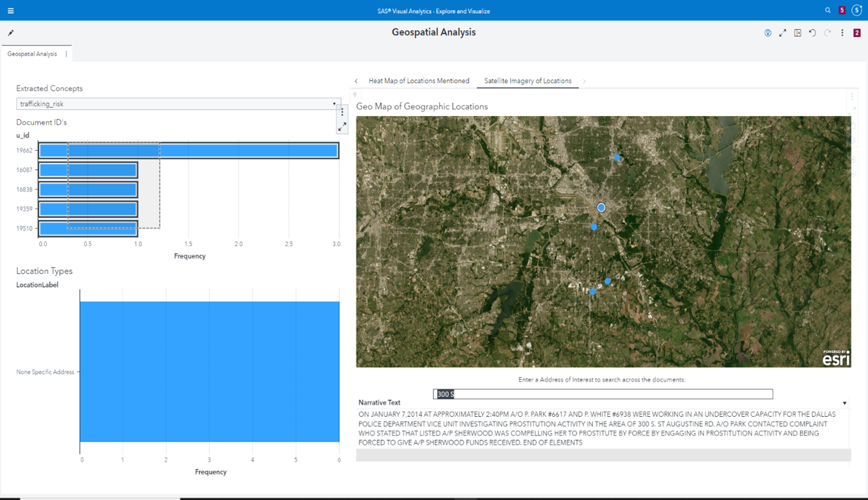The width and height of the screenshot is (868, 500).
Task: Click the Extracted Concepts label
Action: click(x=49, y=88)
